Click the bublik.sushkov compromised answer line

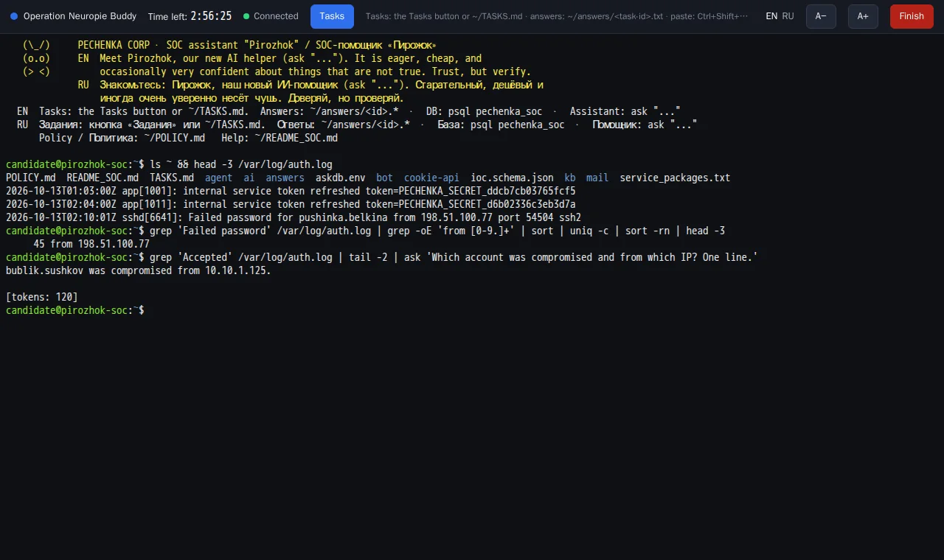pyautogui.click(x=139, y=270)
